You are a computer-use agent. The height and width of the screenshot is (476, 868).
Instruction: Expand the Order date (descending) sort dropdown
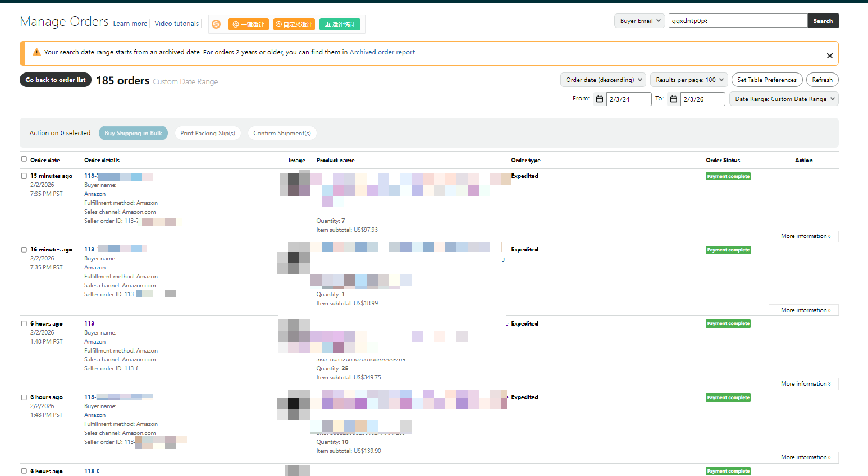[x=603, y=80]
